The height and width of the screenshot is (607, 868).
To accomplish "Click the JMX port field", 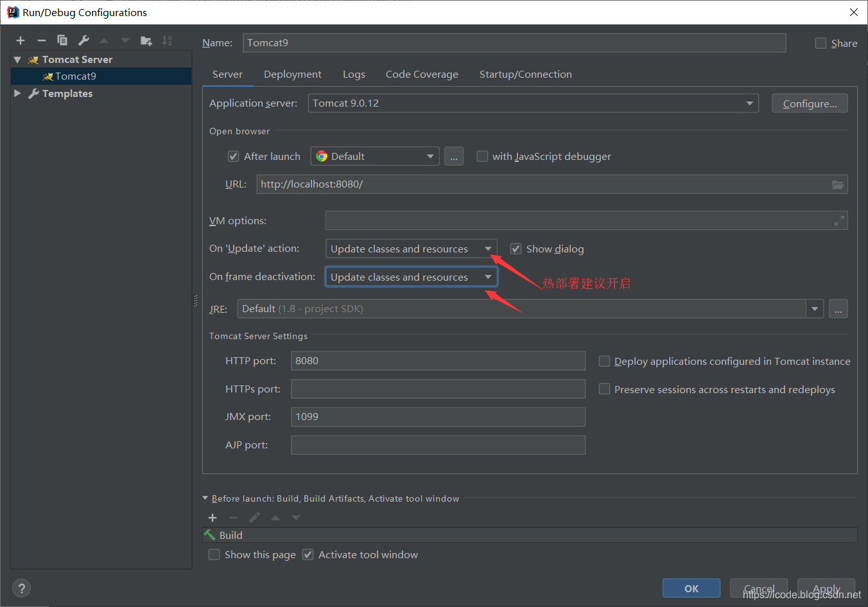I will coord(438,417).
